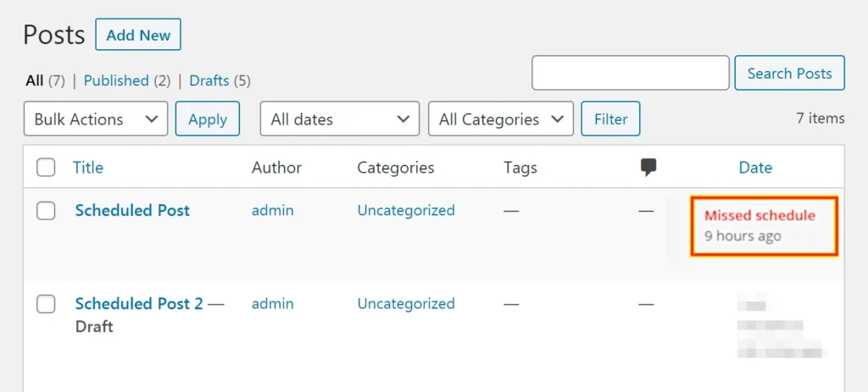Viewport: 868px width, 392px height.
Task: Click the Filter button
Action: coord(610,119)
